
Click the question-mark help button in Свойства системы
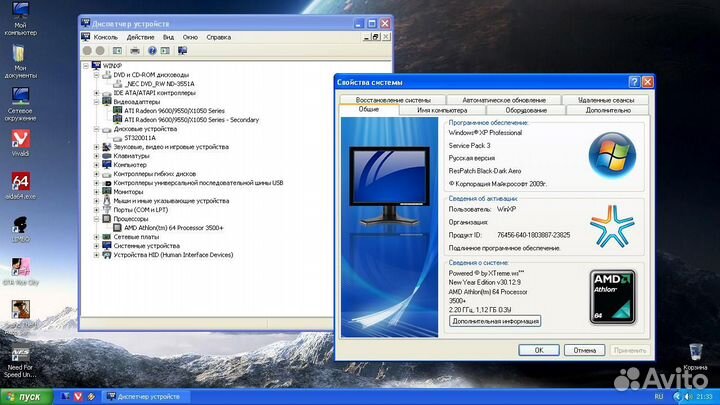tap(634, 82)
